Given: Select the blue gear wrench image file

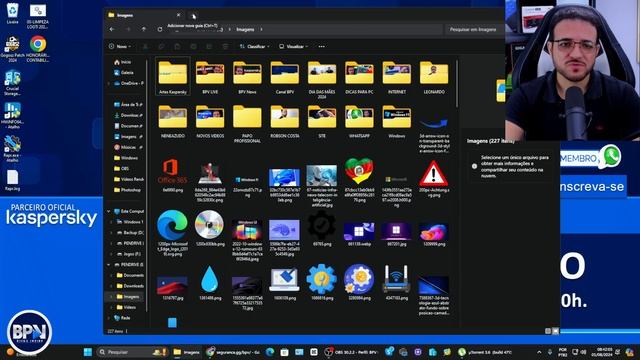Looking at the screenshot, I should point(322,283).
